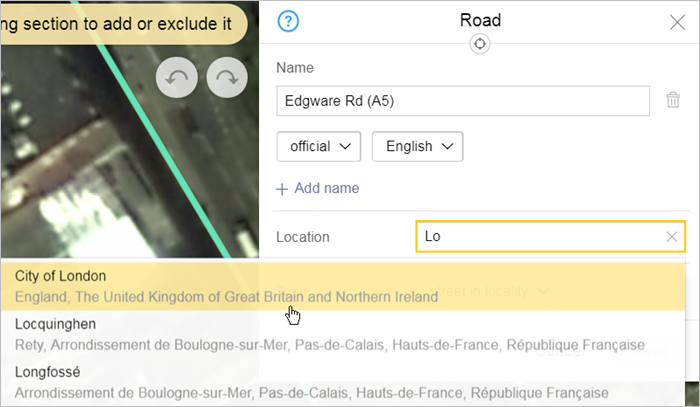Close the Road panel

[677, 22]
